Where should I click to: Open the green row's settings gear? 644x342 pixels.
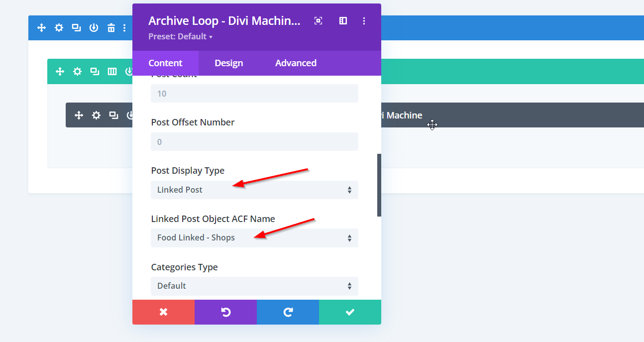(77, 72)
